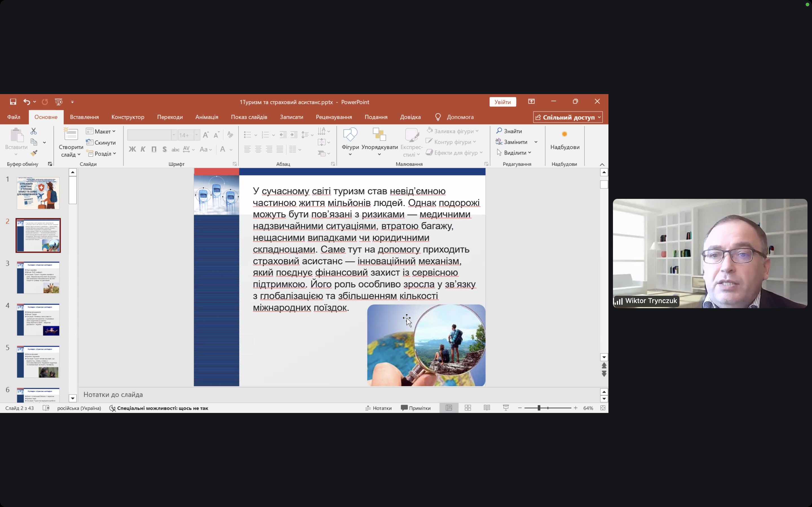This screenshot has height=507, width=812.
Task: Open the Фігури shapes gallery
Action: [350, 141]
